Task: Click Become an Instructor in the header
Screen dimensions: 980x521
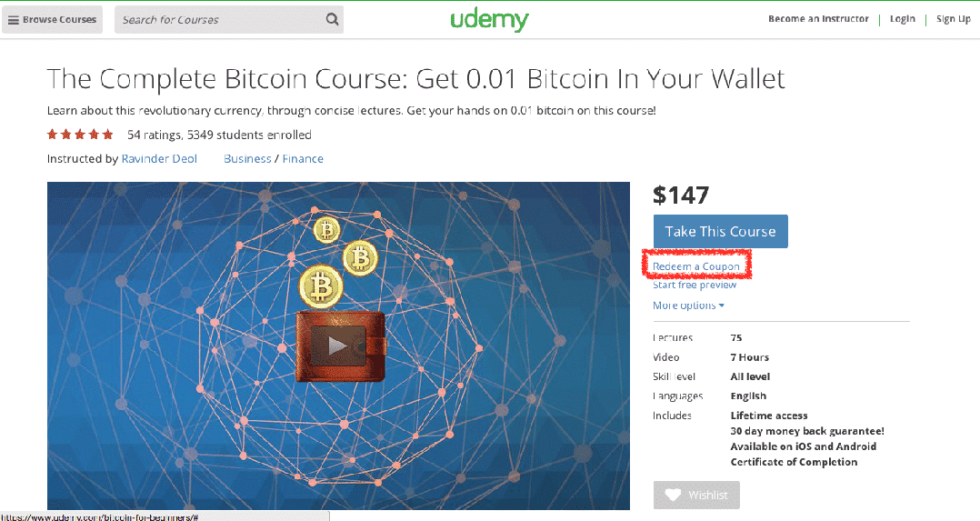Action: tap(818, 19)
